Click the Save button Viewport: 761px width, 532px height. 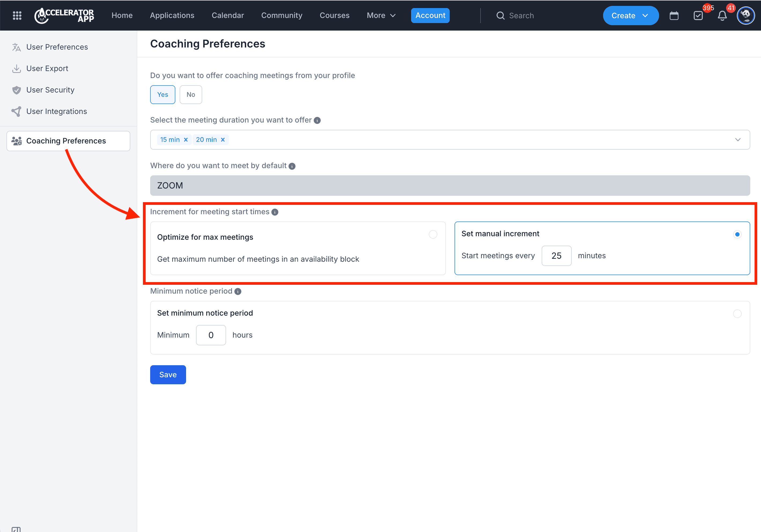[168, 375]
